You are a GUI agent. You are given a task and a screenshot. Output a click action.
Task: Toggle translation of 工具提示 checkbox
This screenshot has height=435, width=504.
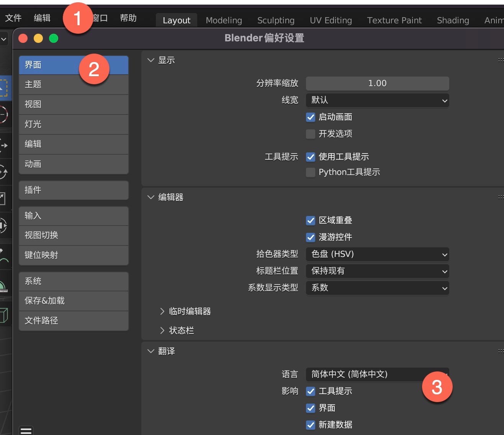coord(311,391)
